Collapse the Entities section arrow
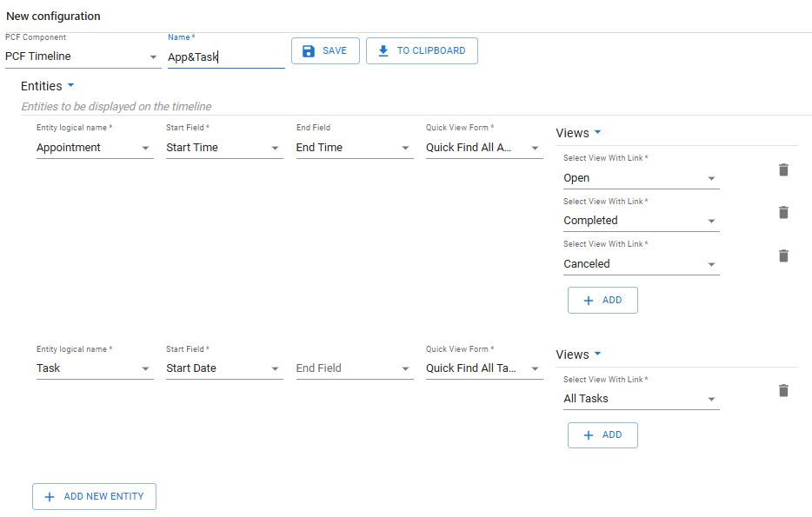The height and width of the screenshot is (517, 812). 70,85
